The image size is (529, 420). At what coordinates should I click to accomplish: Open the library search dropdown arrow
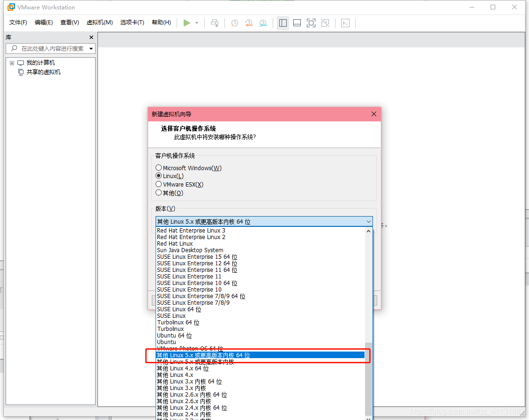pos(91,49)
